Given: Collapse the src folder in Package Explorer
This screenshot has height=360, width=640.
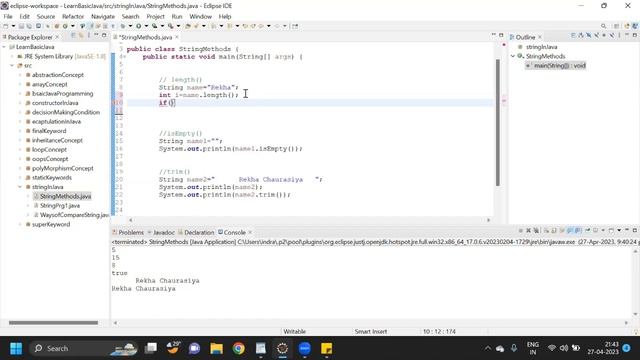Looking at the screenshot, I should click(x=12, y=65).
